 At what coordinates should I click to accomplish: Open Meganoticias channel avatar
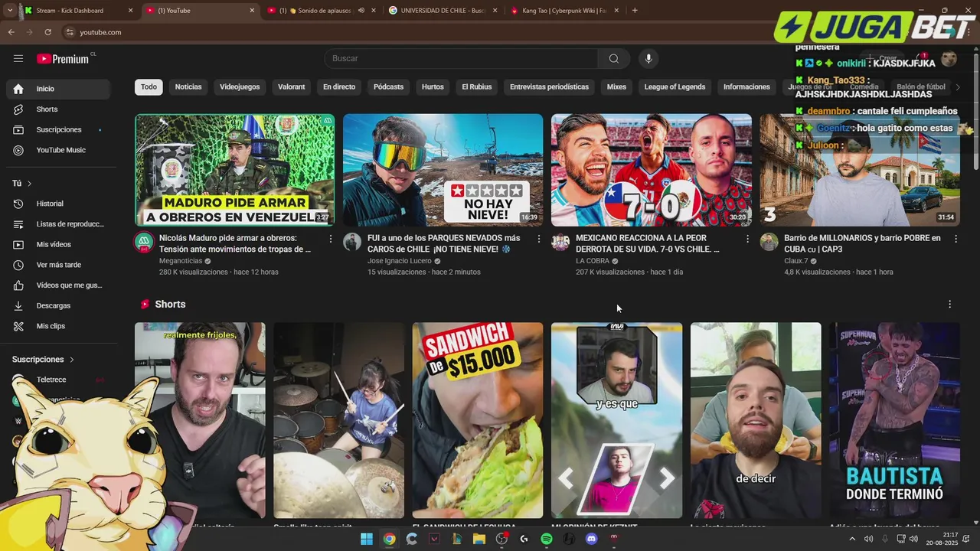[144, 243]
